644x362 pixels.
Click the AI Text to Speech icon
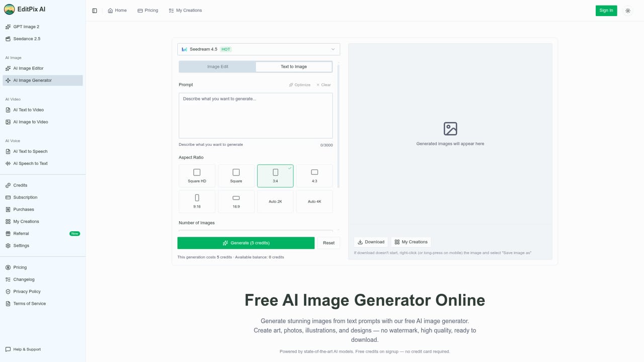coord(8,151)
